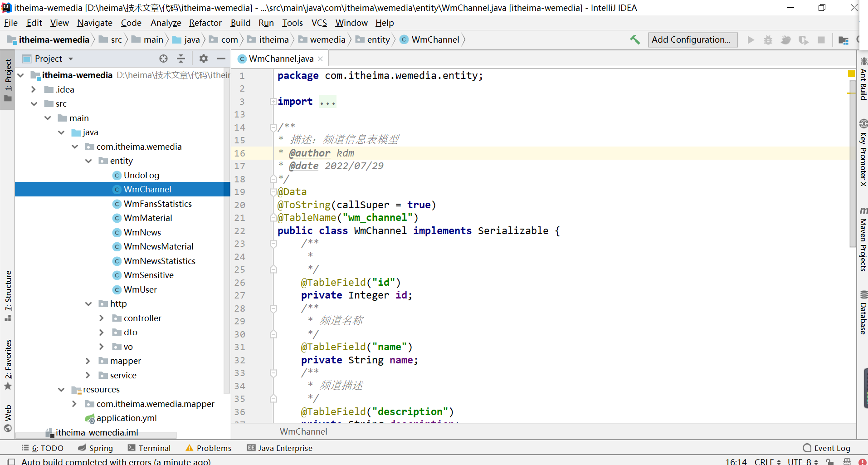Click the Scroll from Source target icon
The image size is (868, 465).
pyautogui.click(x=164, y=59)
